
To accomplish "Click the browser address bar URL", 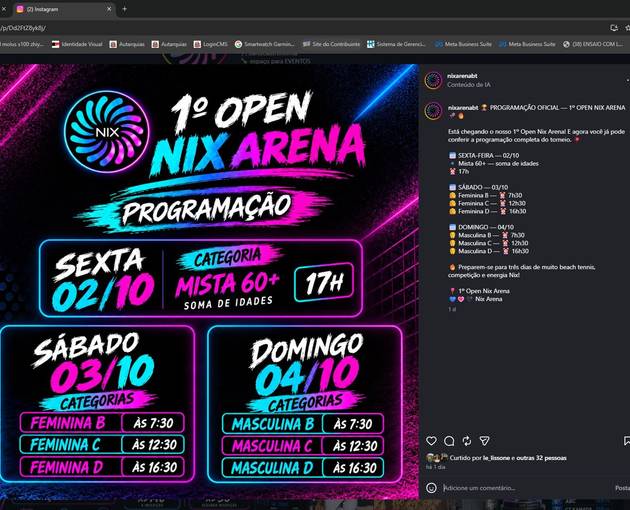I will (x=23, y=28).
